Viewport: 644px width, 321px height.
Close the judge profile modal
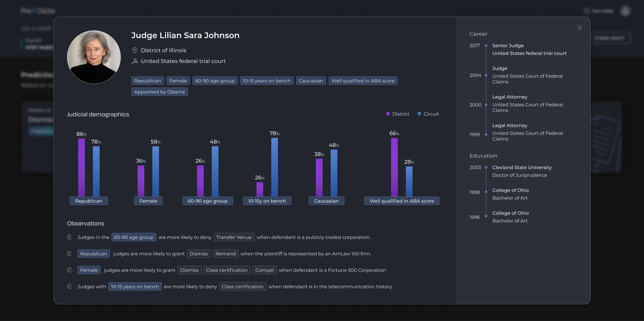[579, 28]
